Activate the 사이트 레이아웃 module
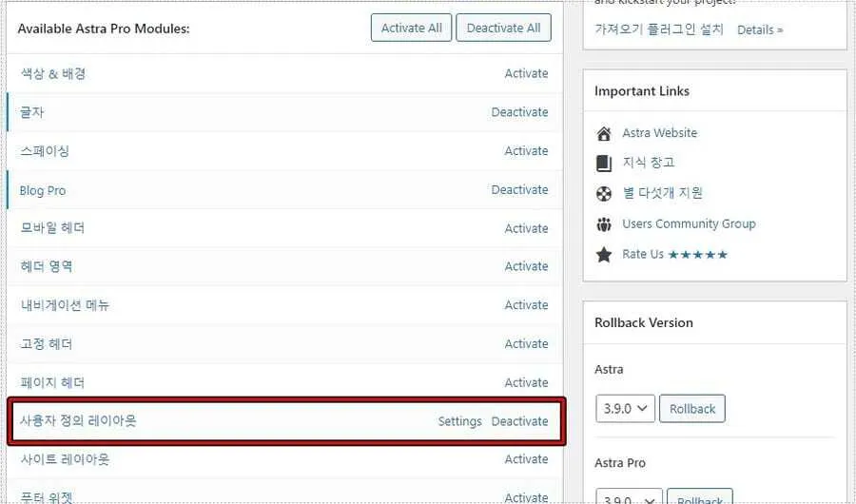Viewport: 856px width, 504px height. (x=526, y=459)
